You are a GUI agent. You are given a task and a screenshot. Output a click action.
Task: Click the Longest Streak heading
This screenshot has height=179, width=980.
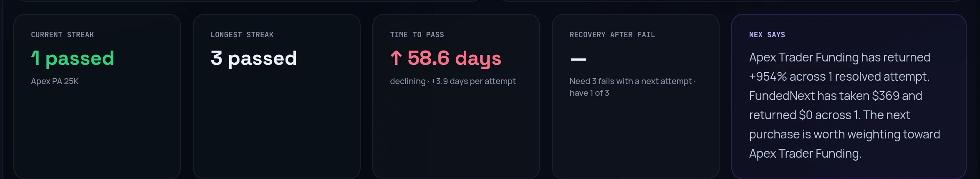tap(242, 35)
